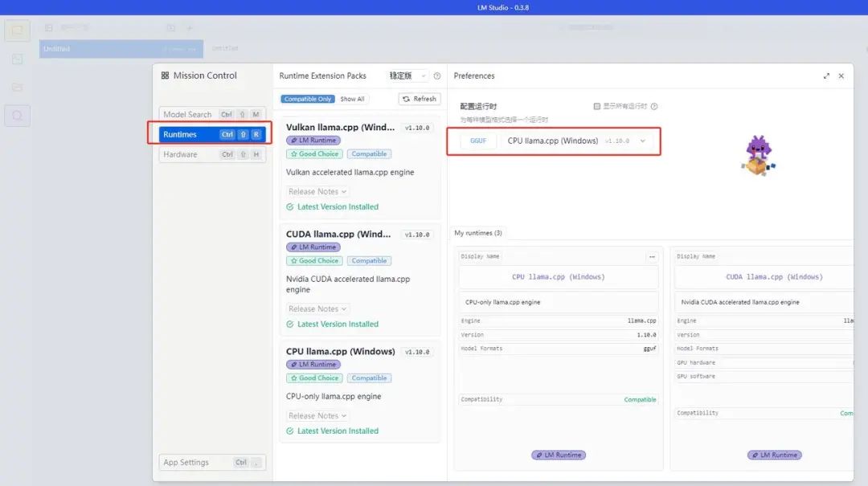The image size is (868, 486).
Task: Expand Release Notes for CUDA llama.cpp
Action: (x=317, y=308)
